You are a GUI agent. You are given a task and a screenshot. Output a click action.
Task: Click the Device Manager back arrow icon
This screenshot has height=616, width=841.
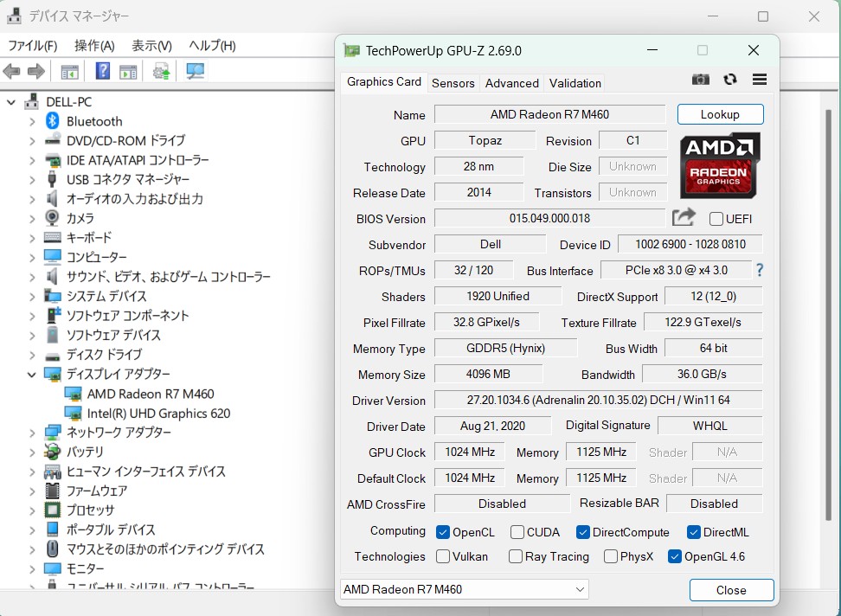coord(12,72)
